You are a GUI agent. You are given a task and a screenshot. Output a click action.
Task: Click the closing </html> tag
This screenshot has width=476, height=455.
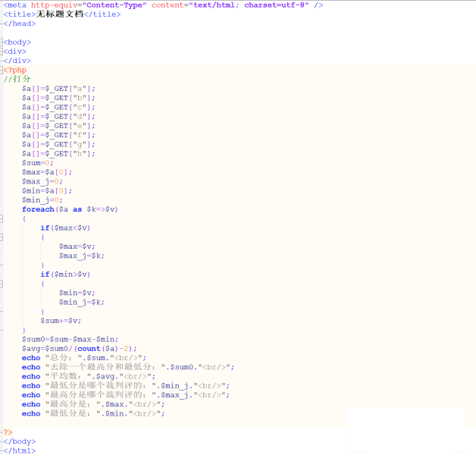[x=19, y=450]
